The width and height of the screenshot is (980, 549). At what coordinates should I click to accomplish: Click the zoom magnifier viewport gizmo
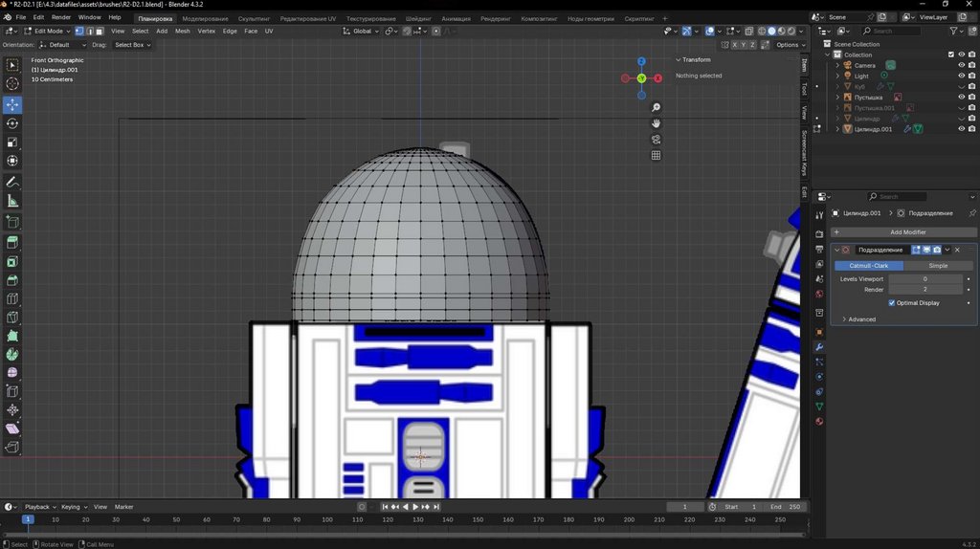(x=657, y=107)
